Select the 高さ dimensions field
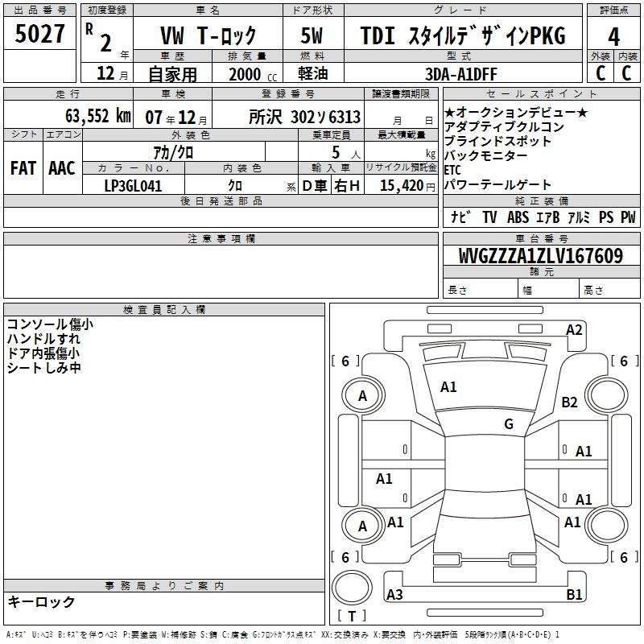 [x=609, y=290]
